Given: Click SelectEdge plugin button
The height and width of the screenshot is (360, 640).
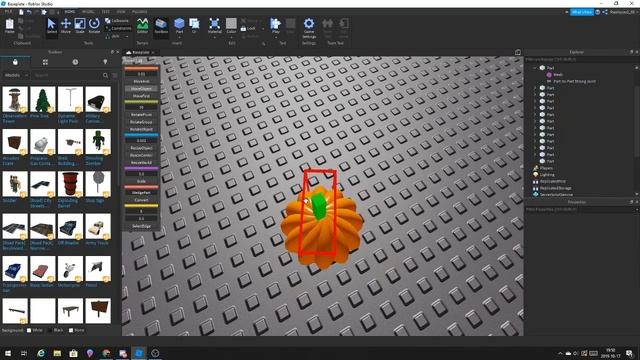Looking at the screenshot, I should pos(141,226).
